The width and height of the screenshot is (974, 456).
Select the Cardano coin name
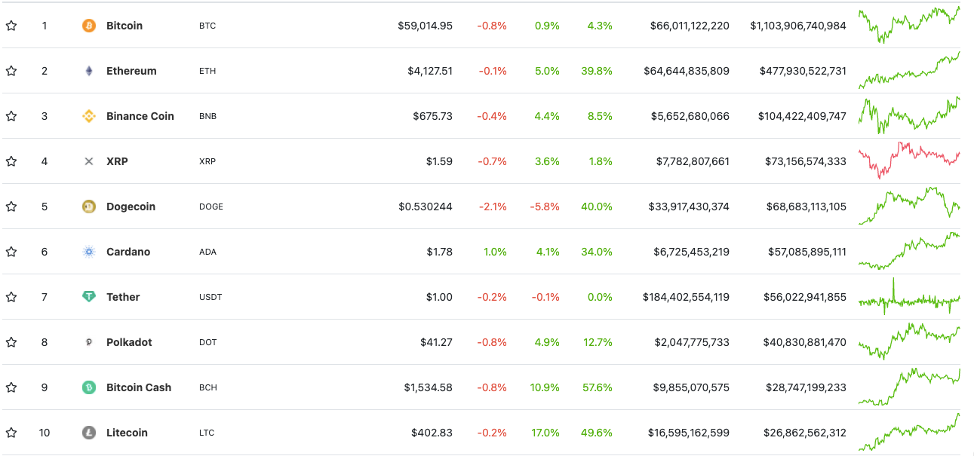pos(128,252)
